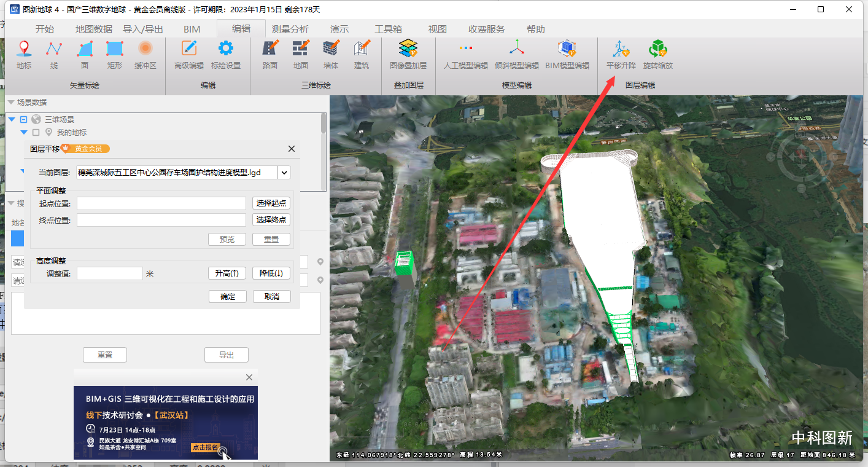Open the 帮助 tab
Viewport: 868px width, 467px height.
coord(536,29)
